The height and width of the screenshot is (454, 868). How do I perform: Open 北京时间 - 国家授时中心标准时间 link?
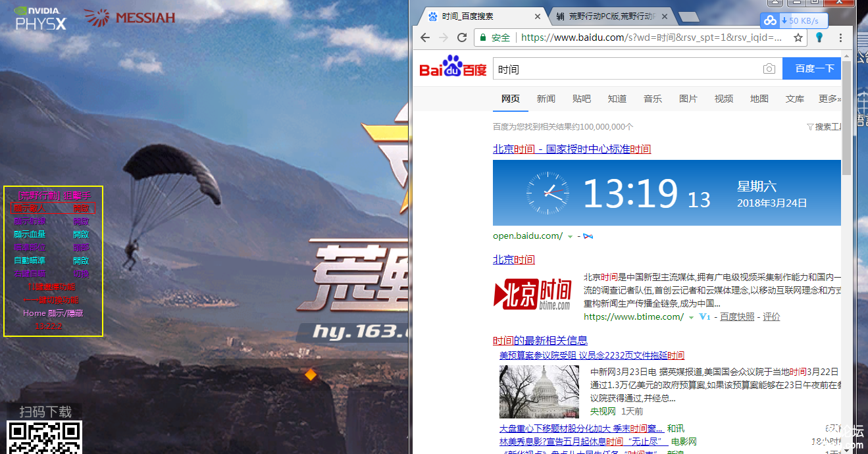point(572,149)
